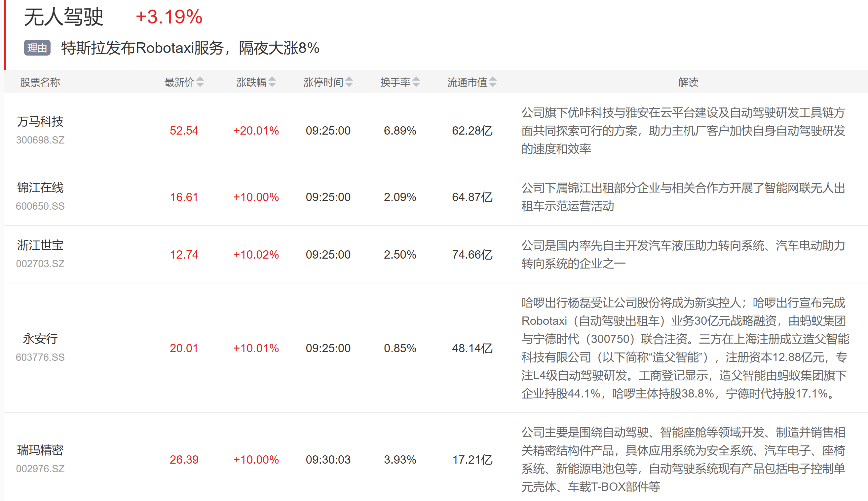Click 锦江在线 change value +10.00%
The height and width of the screenshot is (501, 868).
coord(256,197)
